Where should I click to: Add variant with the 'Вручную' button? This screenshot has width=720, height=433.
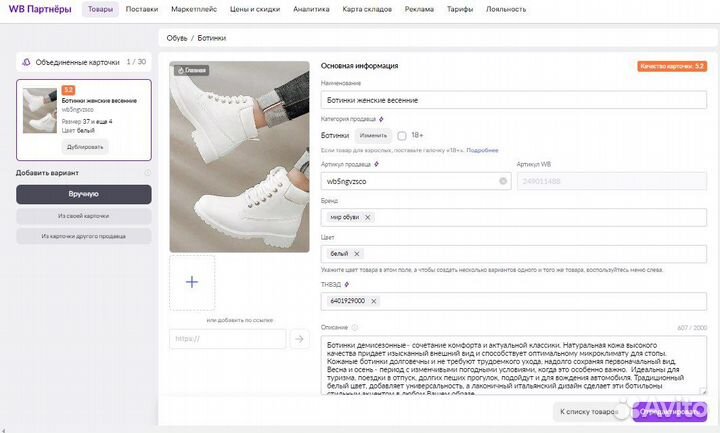pos(84,194)
